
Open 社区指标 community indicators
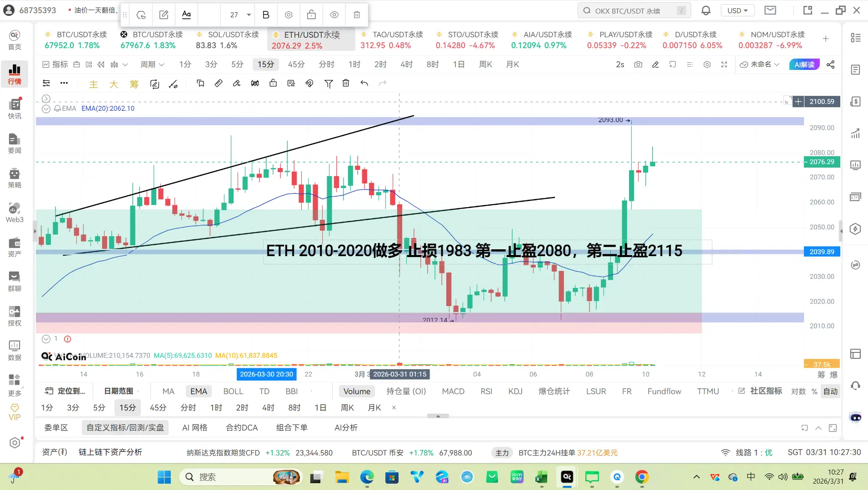coord(760,391)
